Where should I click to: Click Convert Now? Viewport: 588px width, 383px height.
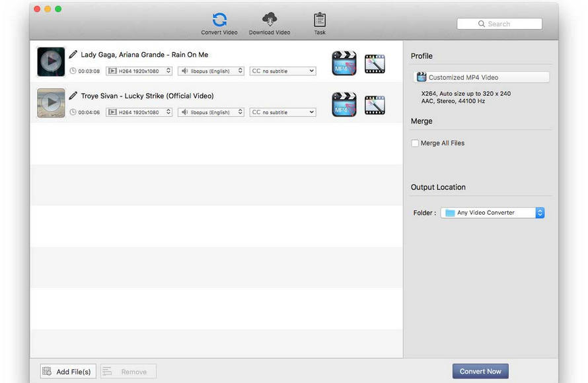(x=480, y=370)
